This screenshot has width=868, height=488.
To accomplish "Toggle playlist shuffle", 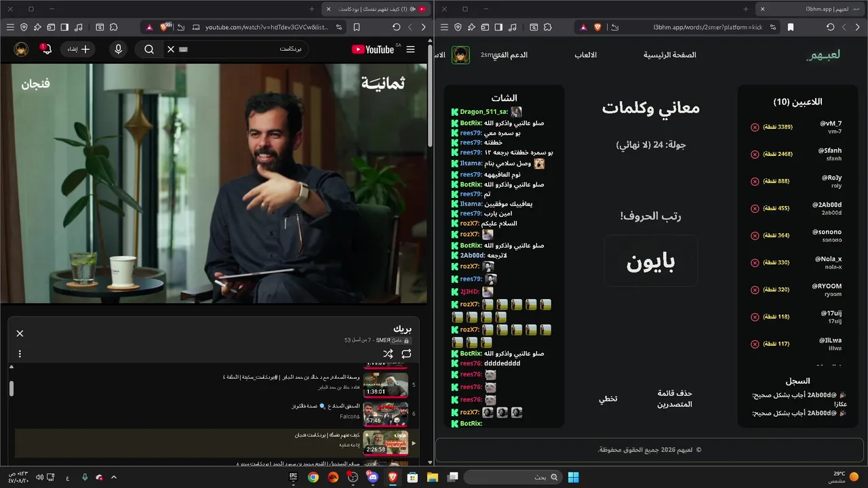I will pyautogui.click(x=388, y=354).
